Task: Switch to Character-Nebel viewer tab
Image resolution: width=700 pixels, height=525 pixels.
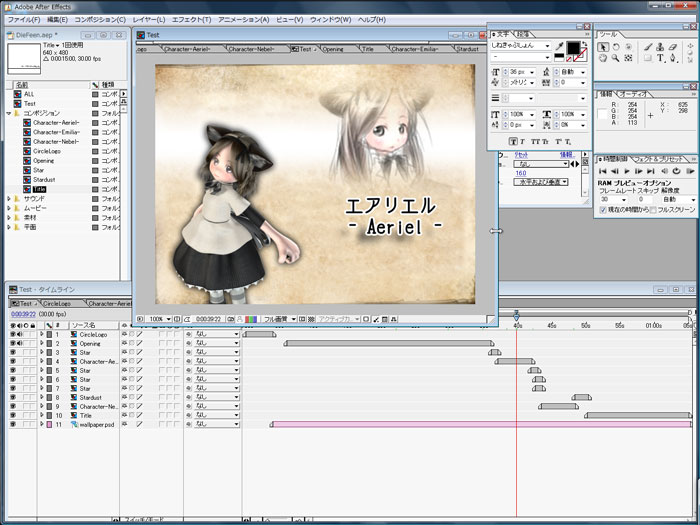Action: 251,49
